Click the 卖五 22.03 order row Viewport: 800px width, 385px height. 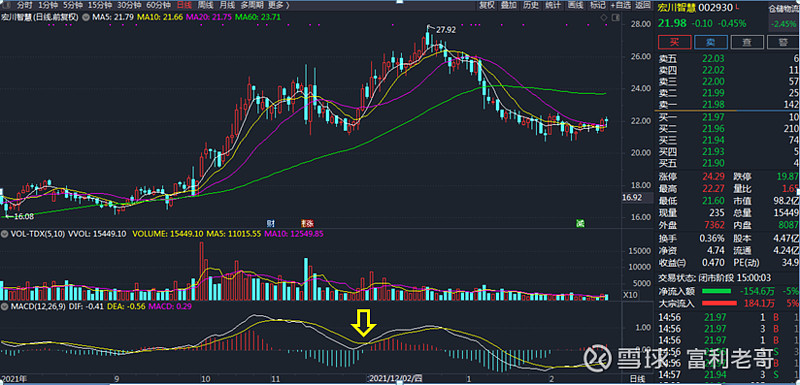[728, 60]
